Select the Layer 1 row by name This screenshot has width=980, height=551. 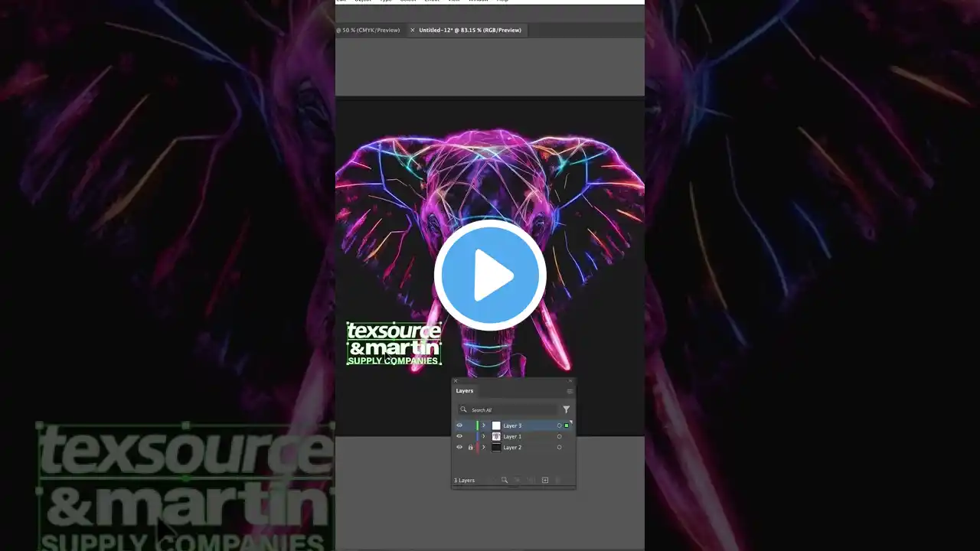click(x=512, y=436)
